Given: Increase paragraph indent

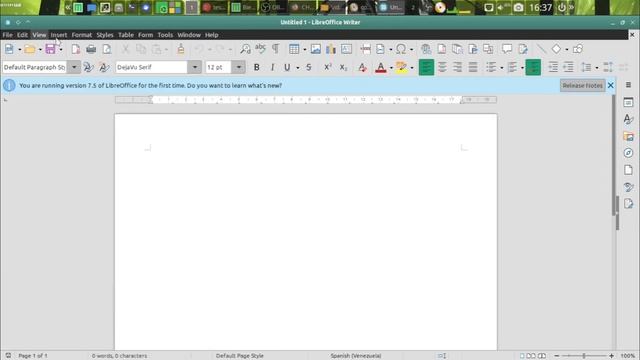Looking at the screenshot, I should (553, 67).
